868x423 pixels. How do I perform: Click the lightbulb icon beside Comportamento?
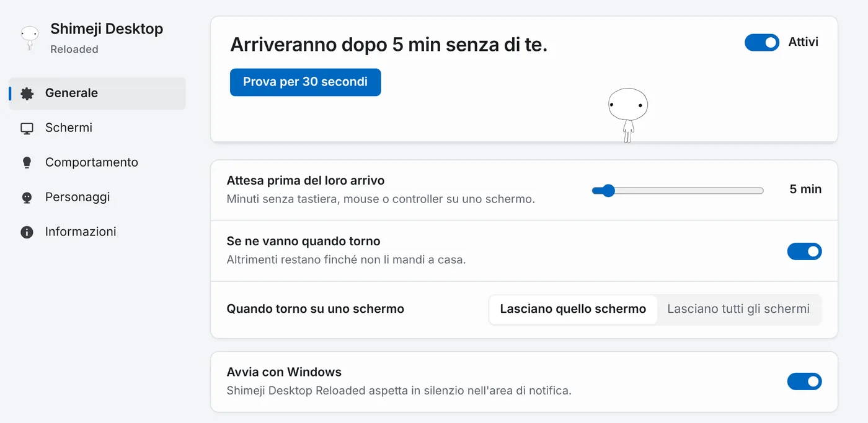tap(27, 163)
